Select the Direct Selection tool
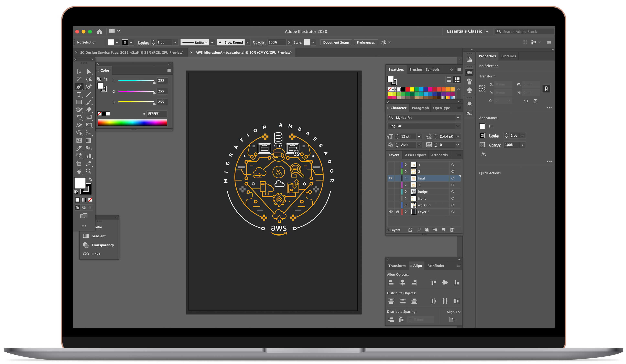 point(89,72)
